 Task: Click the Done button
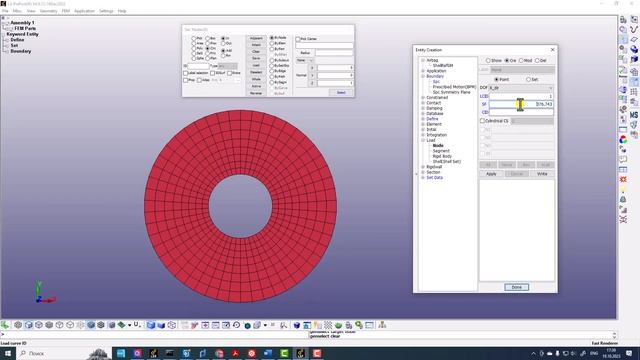click(x=516, y=287)
